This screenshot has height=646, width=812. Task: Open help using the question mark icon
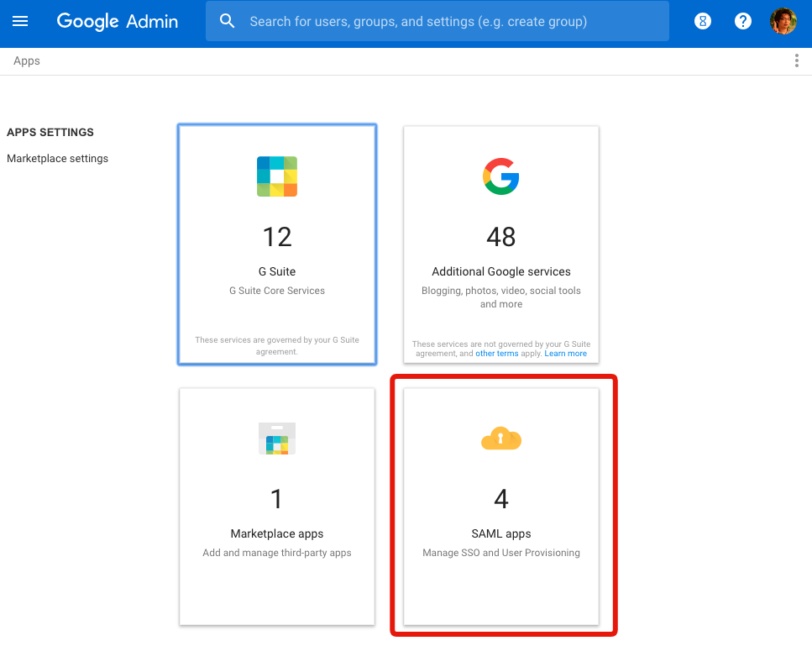[x=742, y=21]
